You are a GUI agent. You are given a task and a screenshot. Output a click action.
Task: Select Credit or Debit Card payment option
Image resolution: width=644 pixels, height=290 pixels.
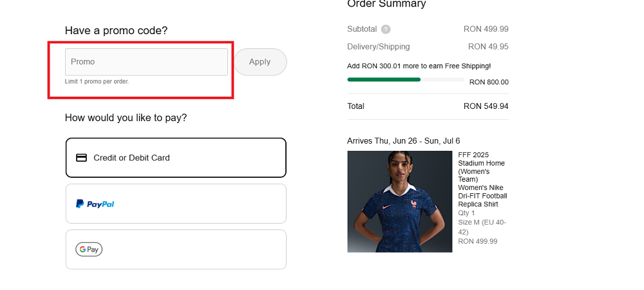click(x=176, y=158)
